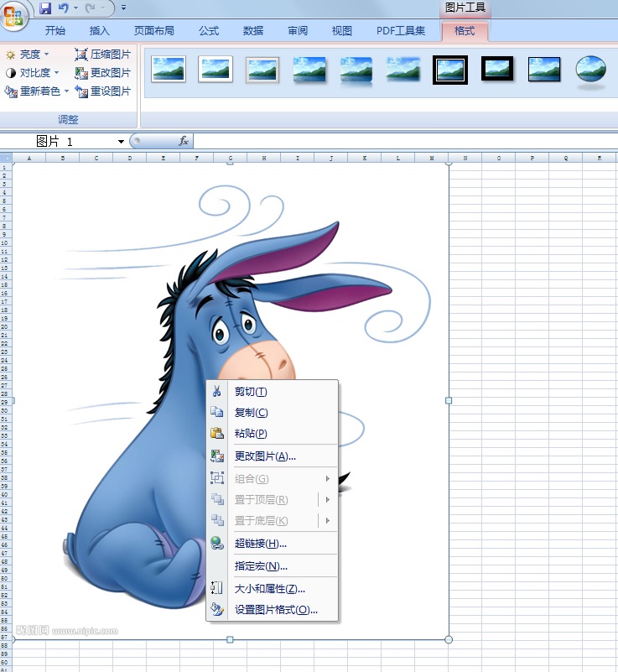Open the 视图 tab

pos(342,31)
